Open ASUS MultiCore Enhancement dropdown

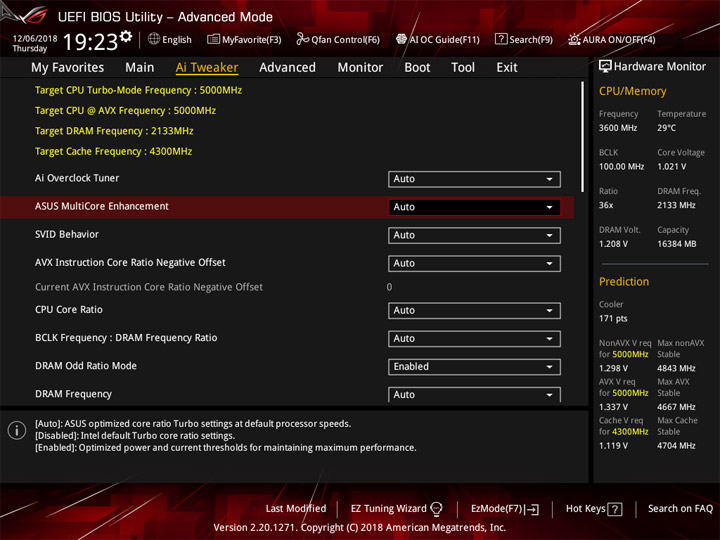[x=474, y=207]
